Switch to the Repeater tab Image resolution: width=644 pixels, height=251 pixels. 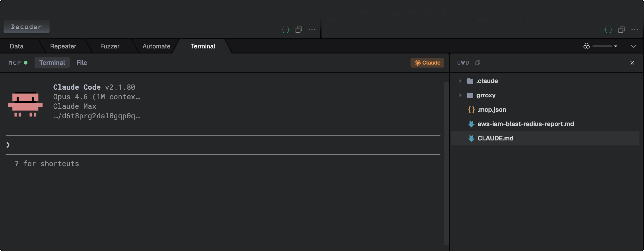pos(63,46)
